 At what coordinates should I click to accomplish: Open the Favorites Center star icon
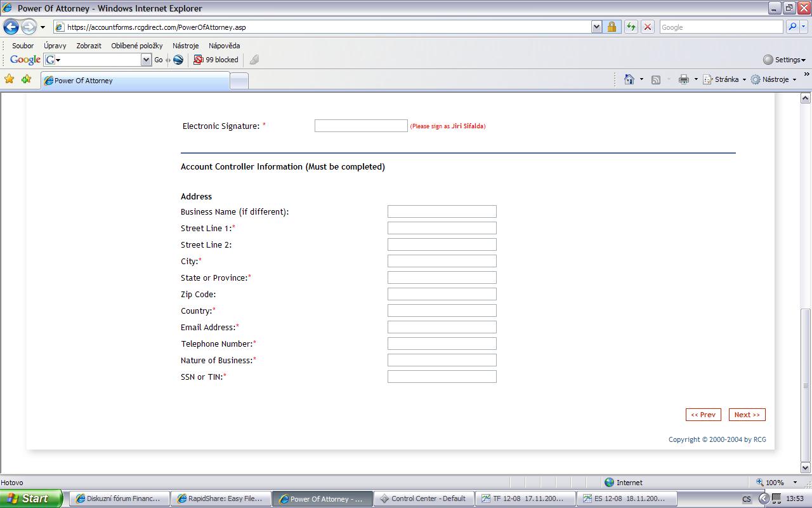pyautogui.click(x=9, y=79)
